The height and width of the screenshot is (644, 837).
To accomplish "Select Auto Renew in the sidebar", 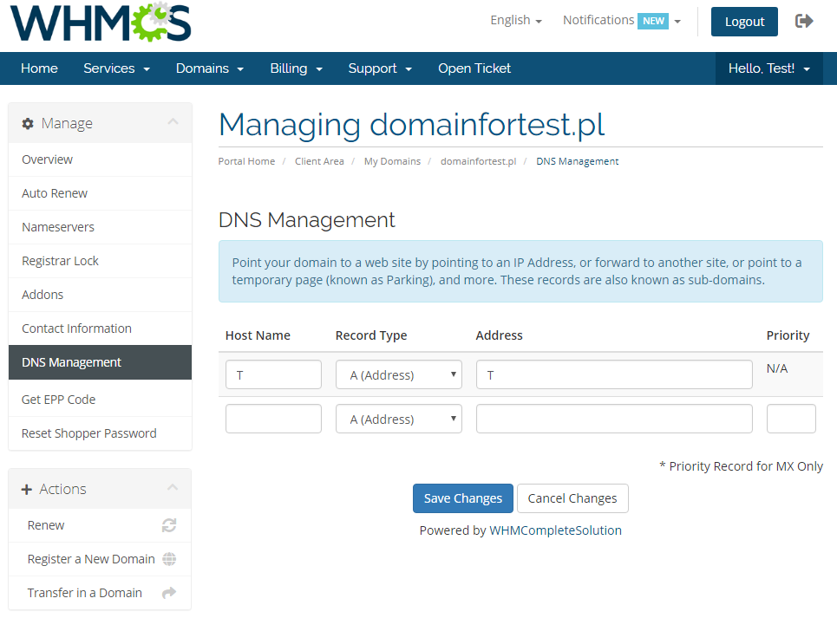I will click(100, 193).
